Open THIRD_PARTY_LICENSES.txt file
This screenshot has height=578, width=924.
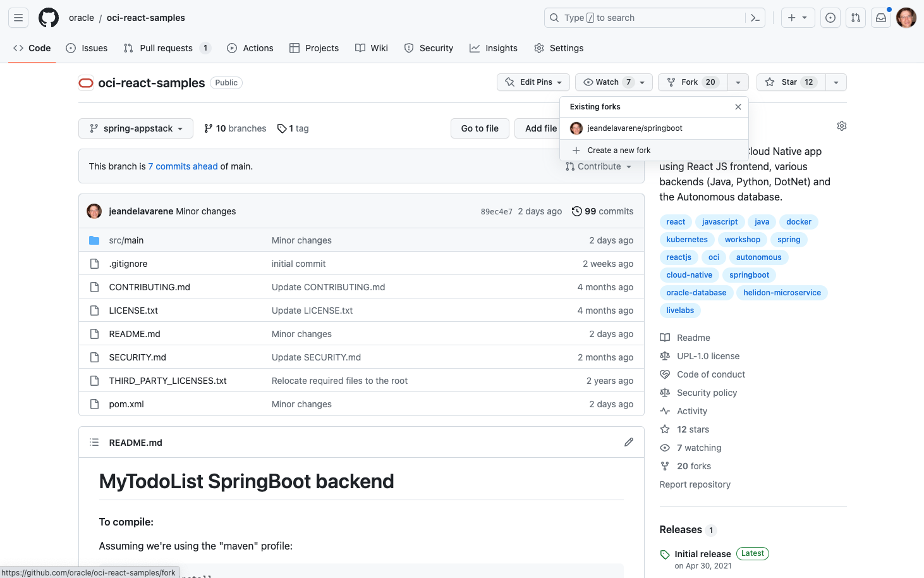tap(167, 381)
